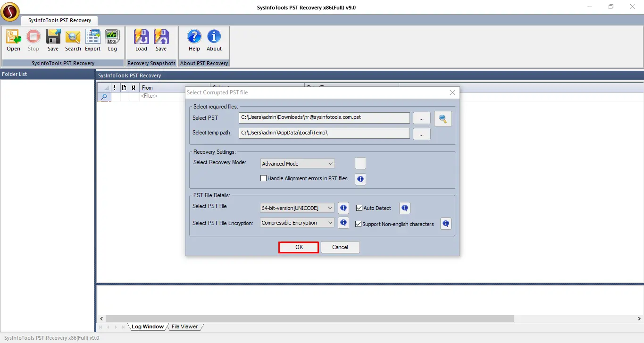Click the Open toolbar icon

[14, 40]
